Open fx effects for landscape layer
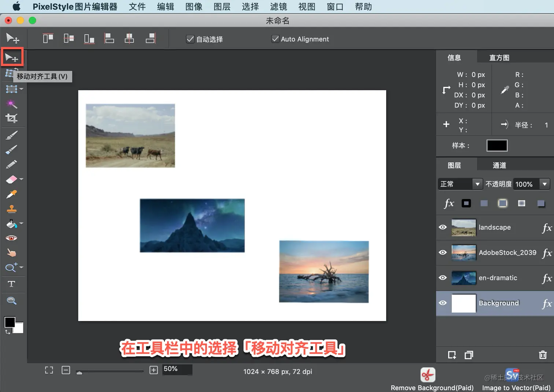The width and height of the screenshot is (554, 392). 547,228
